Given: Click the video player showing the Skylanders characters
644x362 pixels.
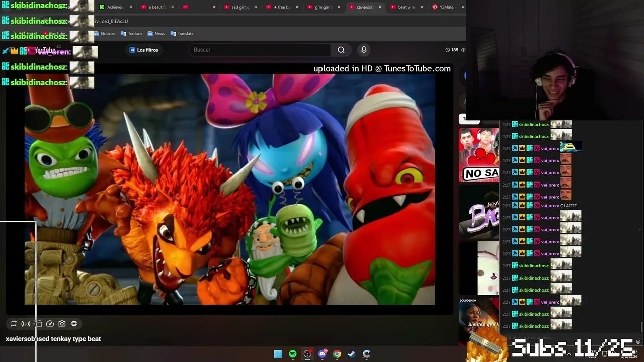Looking at the screenshot, I should point(230,190).
